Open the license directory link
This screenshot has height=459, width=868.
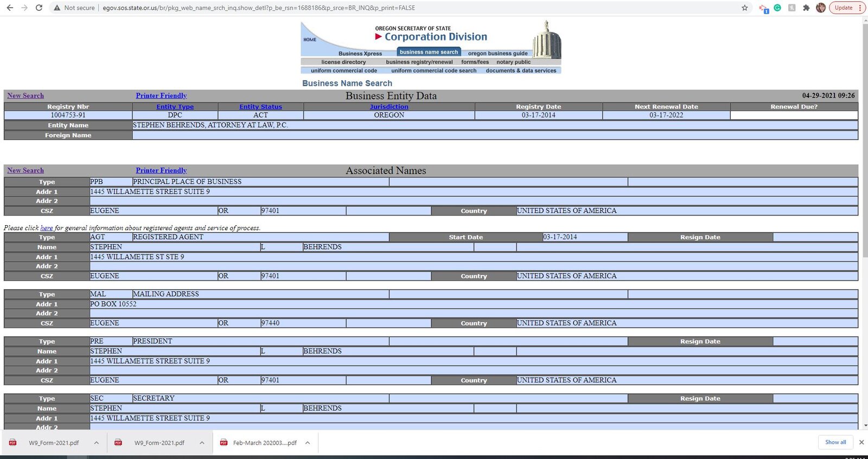[x=343, y=62]
